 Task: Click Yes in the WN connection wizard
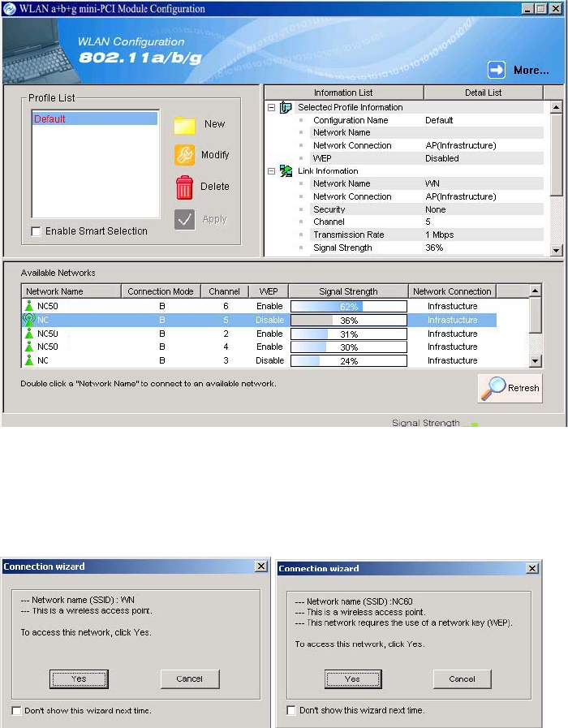(79, 678)
